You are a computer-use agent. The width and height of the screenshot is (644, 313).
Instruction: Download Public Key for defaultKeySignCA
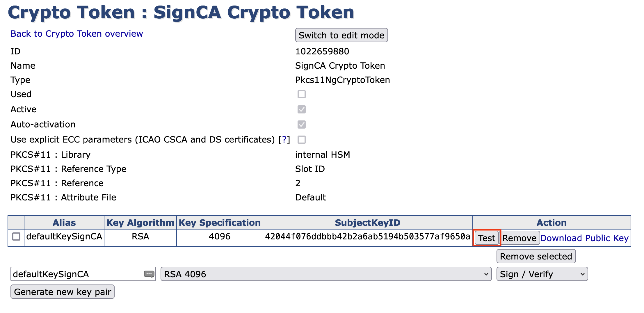[x=585, y=238]
